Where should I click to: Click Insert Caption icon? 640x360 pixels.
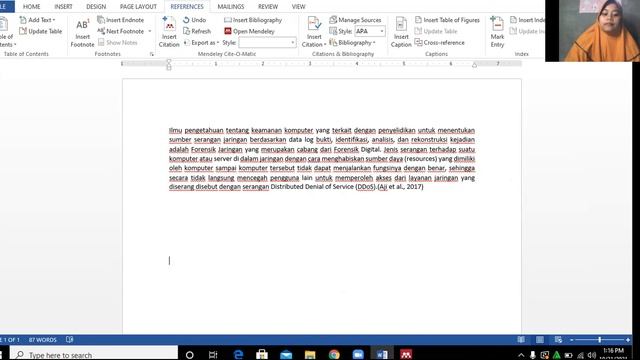point(401,32)
